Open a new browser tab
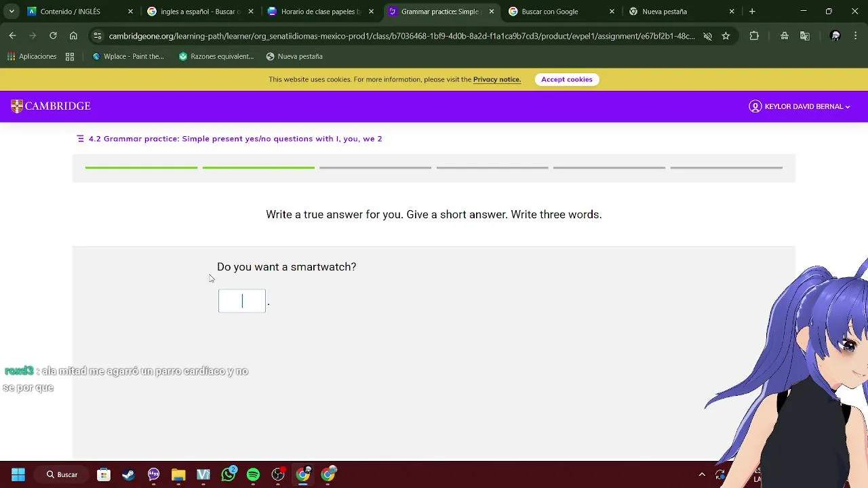 click(x=752, y=12)
